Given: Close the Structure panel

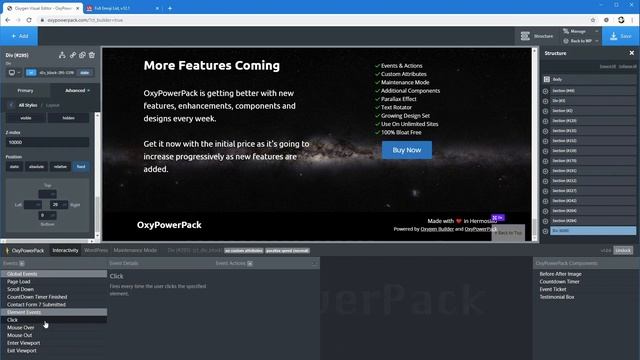Looking at the screenshot, I should [631, 53].
